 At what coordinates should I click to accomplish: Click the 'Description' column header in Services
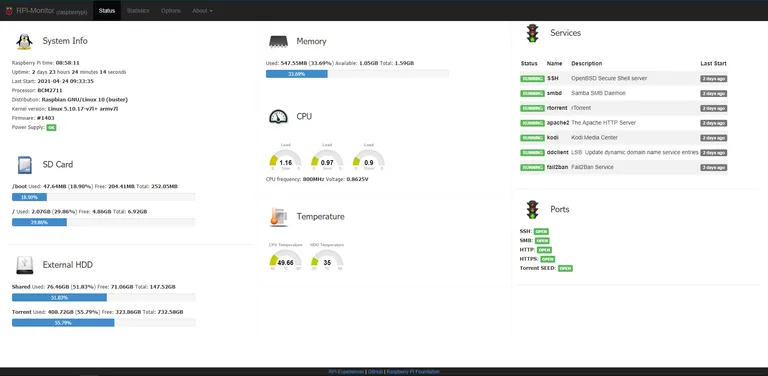click(x=586, y=64)
